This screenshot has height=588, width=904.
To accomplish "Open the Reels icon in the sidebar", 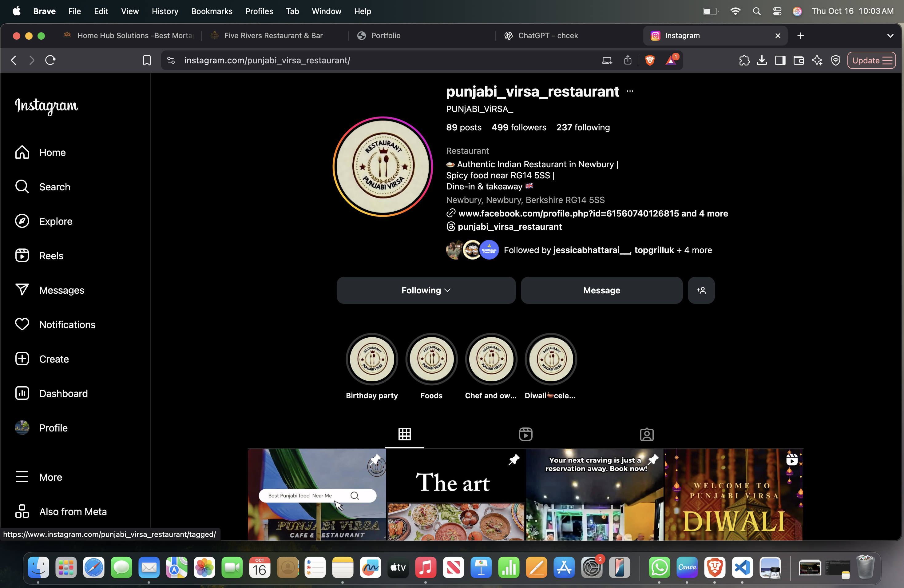I will click(x=22, y=256).
